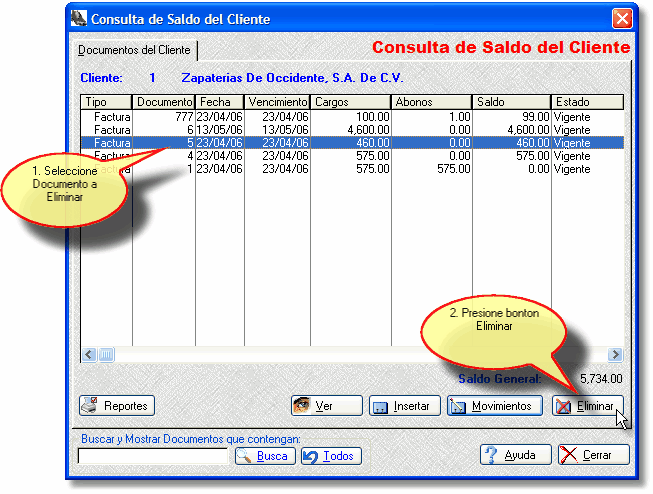Open Ayuda help button

[x=515, y=455]
